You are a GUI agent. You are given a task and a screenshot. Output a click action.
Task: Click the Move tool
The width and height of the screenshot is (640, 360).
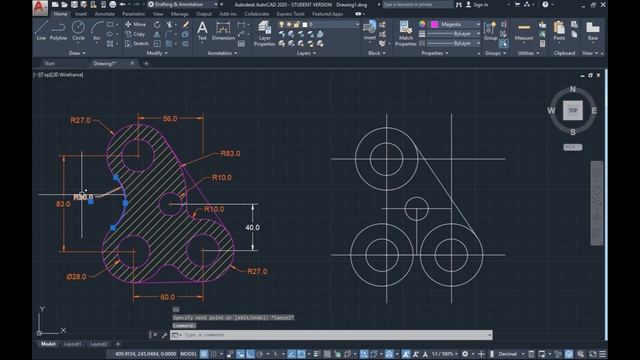tap(136, 24)
